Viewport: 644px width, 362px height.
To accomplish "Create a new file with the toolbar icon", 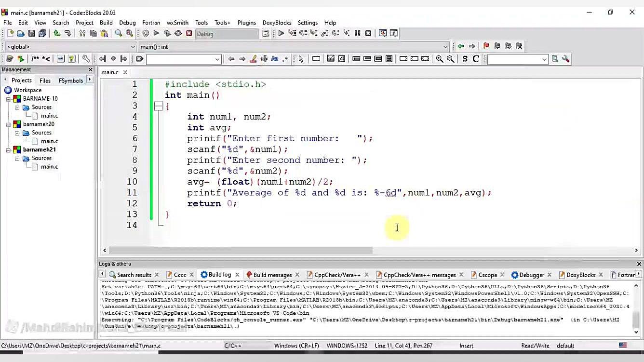I will coord(10,33).
